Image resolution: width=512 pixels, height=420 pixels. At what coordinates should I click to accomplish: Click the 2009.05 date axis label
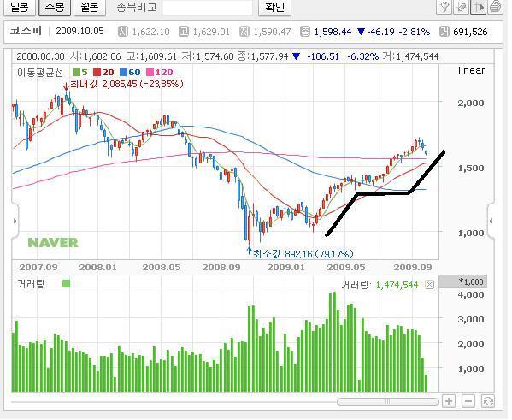pyautogui.click(x=346, y=267)
